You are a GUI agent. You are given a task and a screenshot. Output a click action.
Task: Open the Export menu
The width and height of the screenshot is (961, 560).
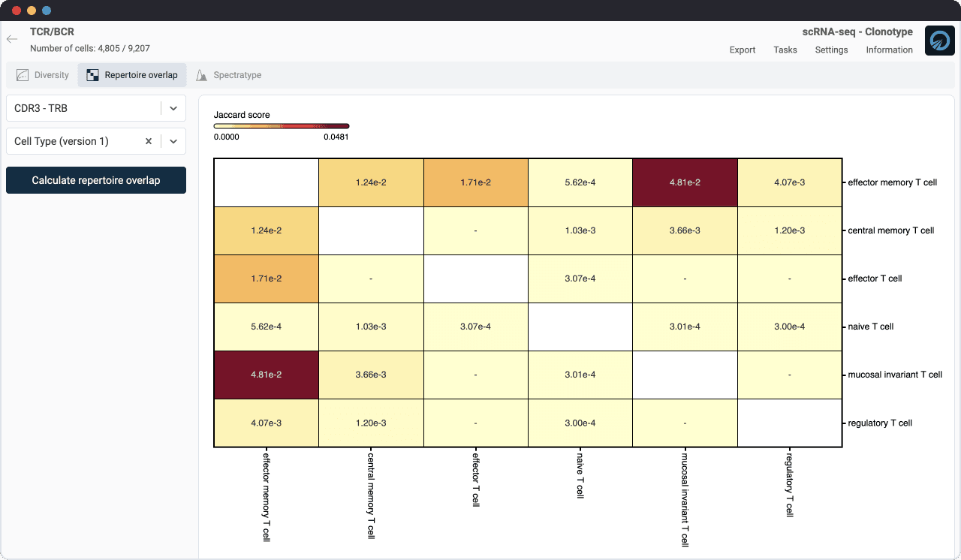tap(743, 50)
